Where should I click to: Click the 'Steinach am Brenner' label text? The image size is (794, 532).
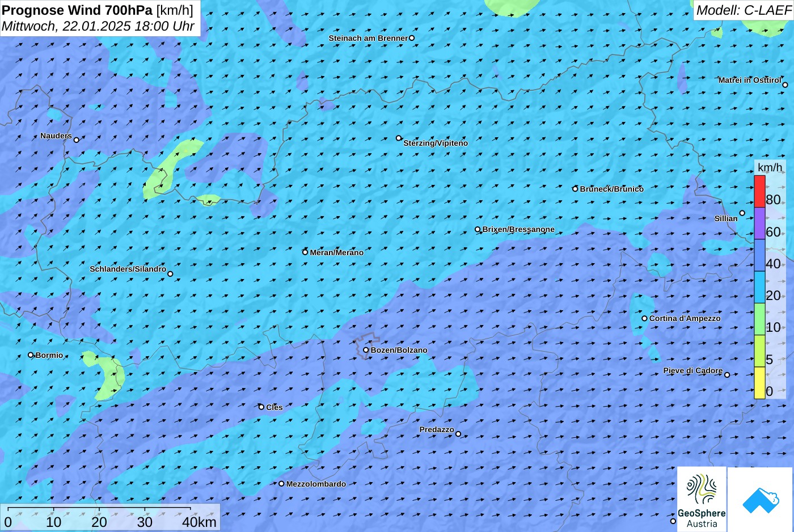(x=368, y=38)
